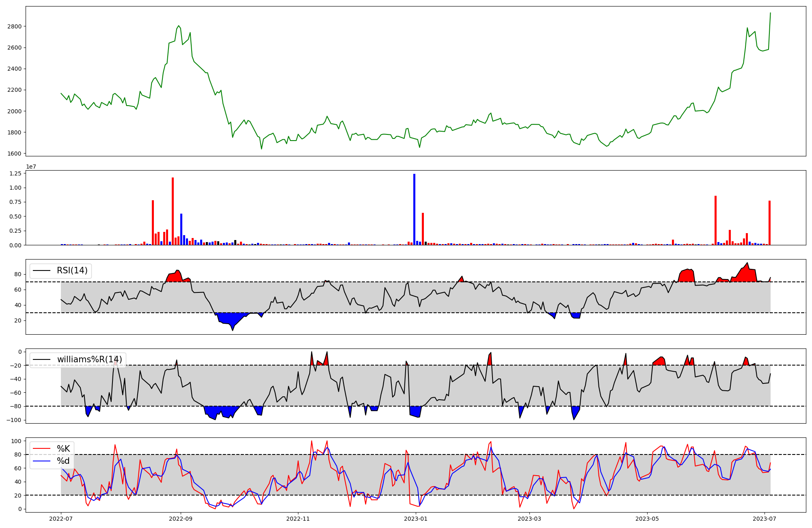The width and height of the screenshot is (812, 528).
Task: Click the %K legend text
Action: tap(63, 449)
